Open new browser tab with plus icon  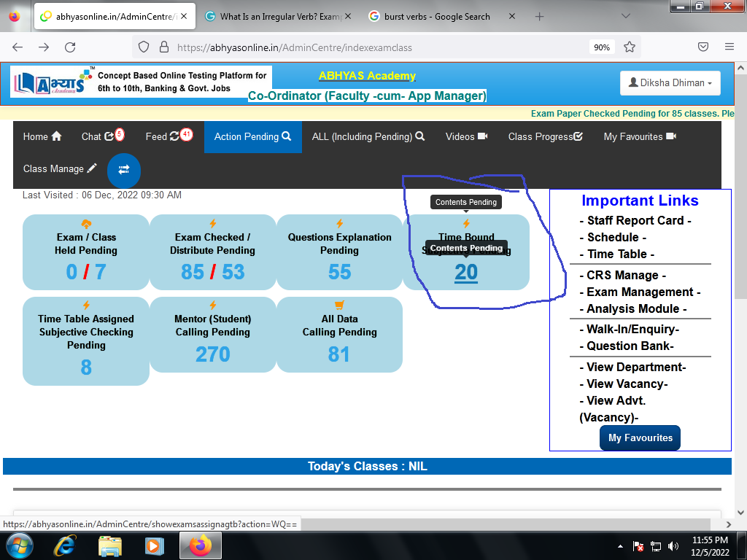540,16
